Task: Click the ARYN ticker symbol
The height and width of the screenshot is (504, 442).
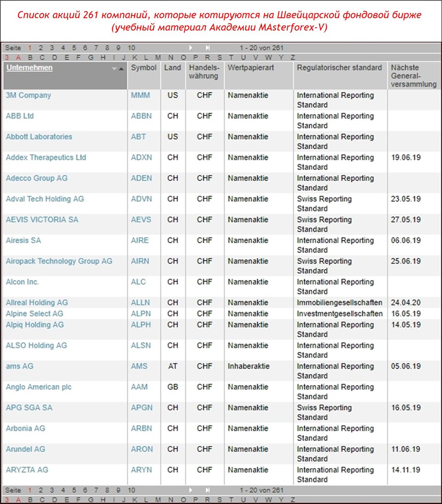Action: [141, 470]
